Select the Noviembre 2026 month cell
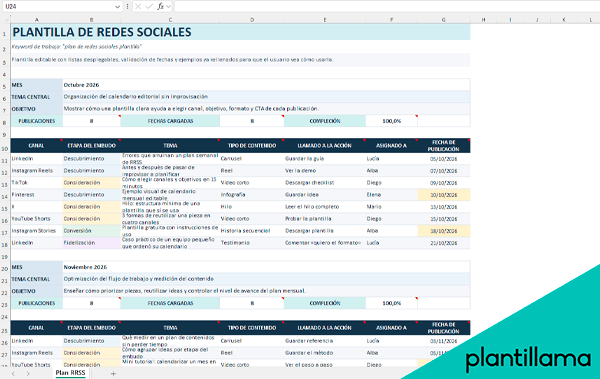The width and height of the screenshot is (600, 379). coord(266,267)
